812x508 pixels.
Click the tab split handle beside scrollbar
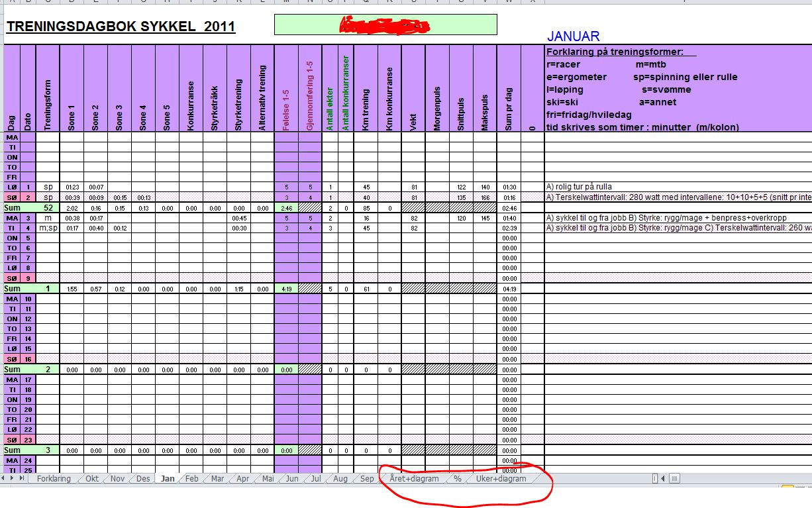[x=655, y=478]
